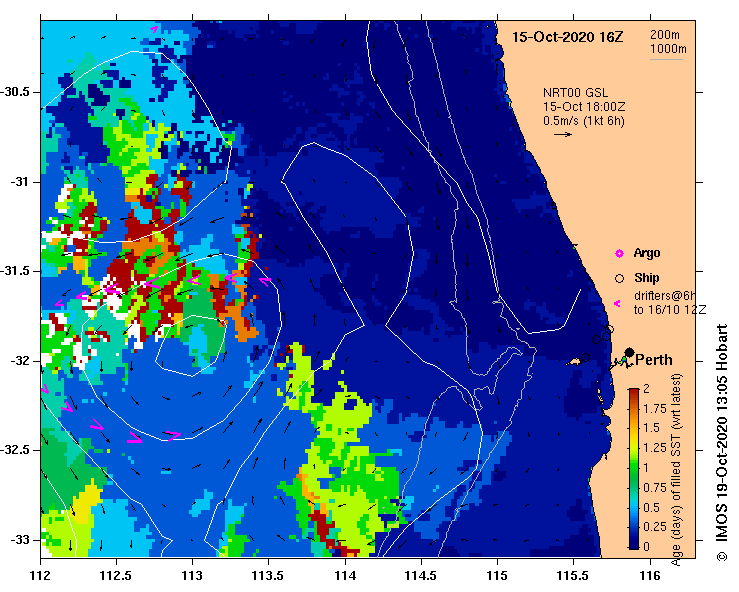The height and width of the screenshot is (592, 739).
Task: Click the 'Ship' legend label
Action: (647, 278)
